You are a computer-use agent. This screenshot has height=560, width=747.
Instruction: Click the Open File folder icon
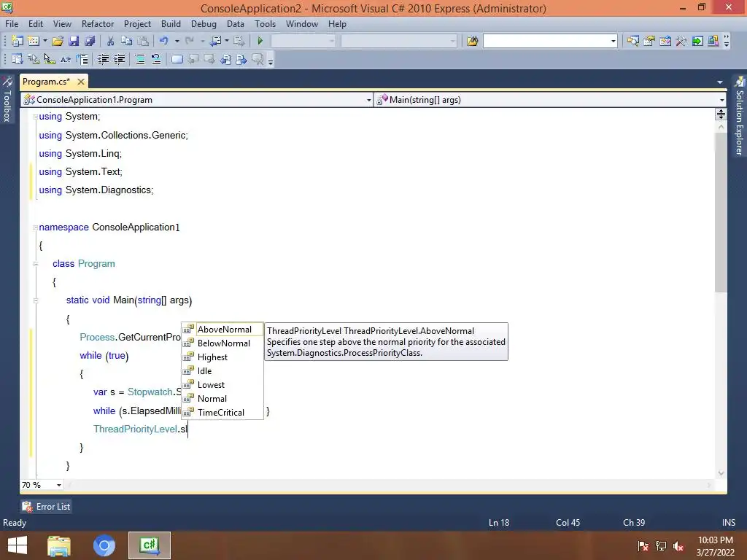(58, 41)
